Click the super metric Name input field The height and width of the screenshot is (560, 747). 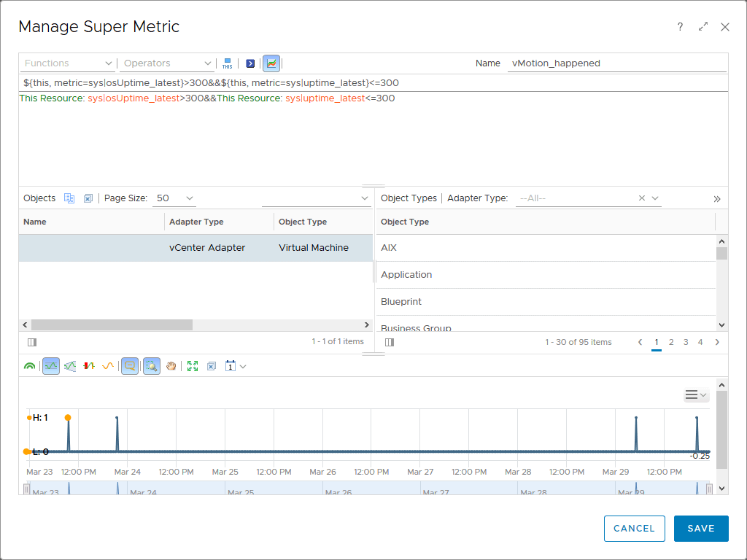[616, 63]
